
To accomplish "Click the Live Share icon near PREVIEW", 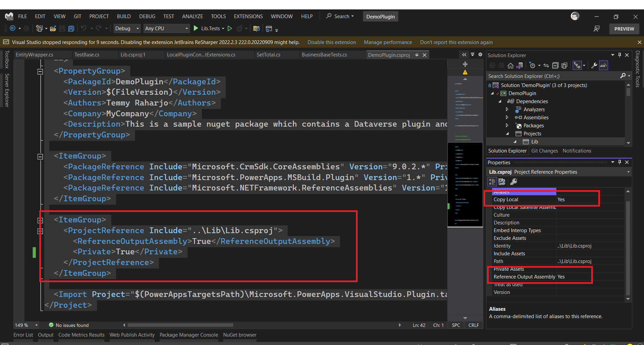I will tap(597, 29).
